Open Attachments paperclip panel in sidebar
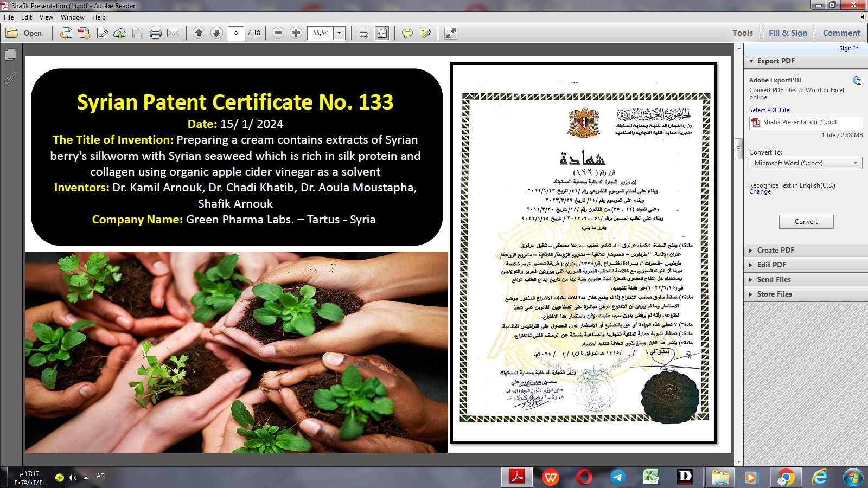Image resolution: width=868 pixels, height=488 pixels. point(10,78)
